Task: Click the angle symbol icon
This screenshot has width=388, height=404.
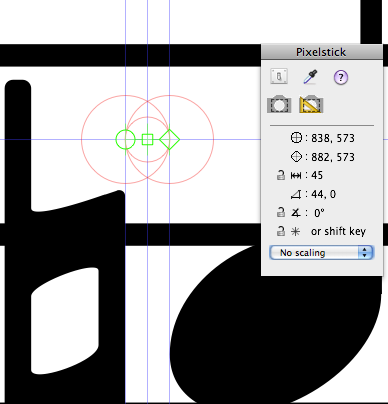Action: 296,212
